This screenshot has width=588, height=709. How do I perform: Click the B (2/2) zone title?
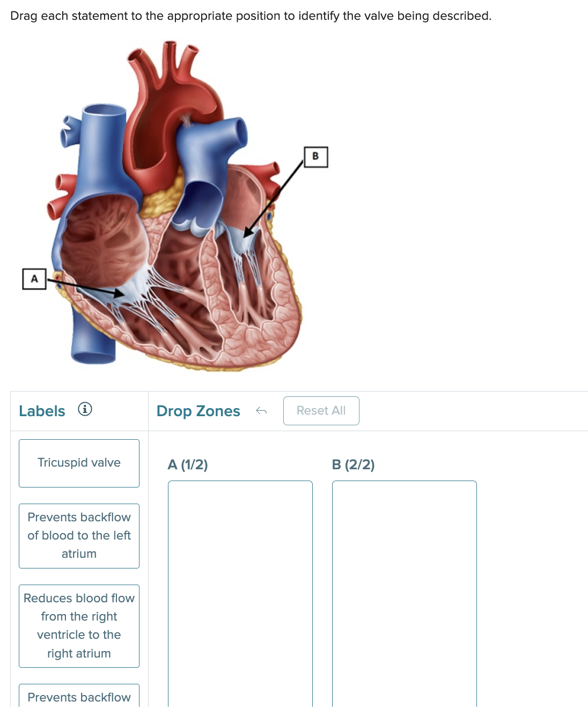click(353, 464)
